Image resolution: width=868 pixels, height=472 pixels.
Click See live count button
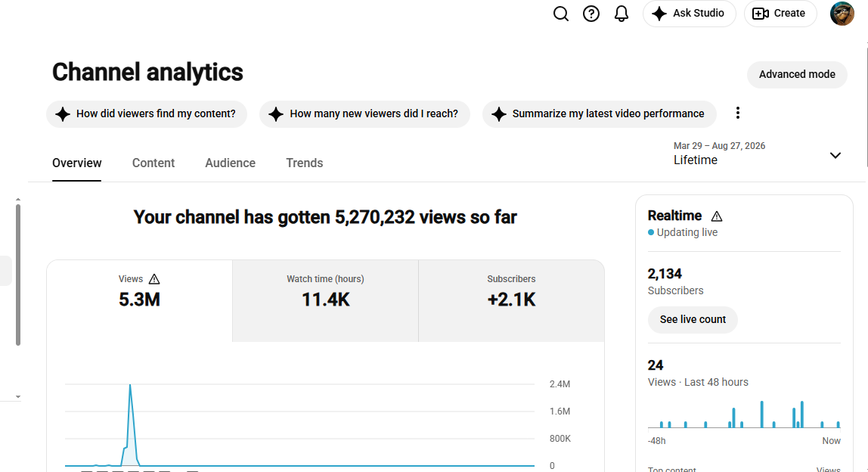click(x=693, y=320)
